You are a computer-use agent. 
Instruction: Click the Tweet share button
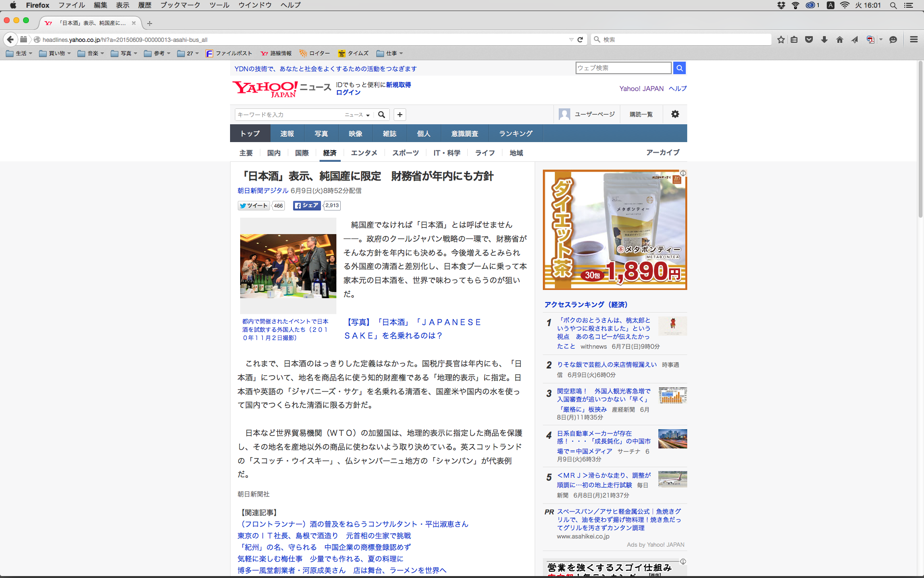[x=254, y=206]
